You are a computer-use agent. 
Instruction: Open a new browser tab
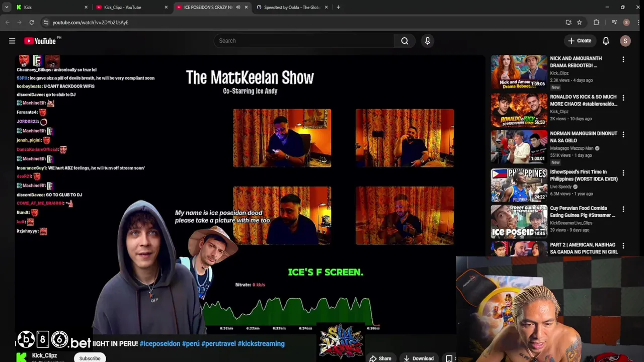click(x=338, y=7)
